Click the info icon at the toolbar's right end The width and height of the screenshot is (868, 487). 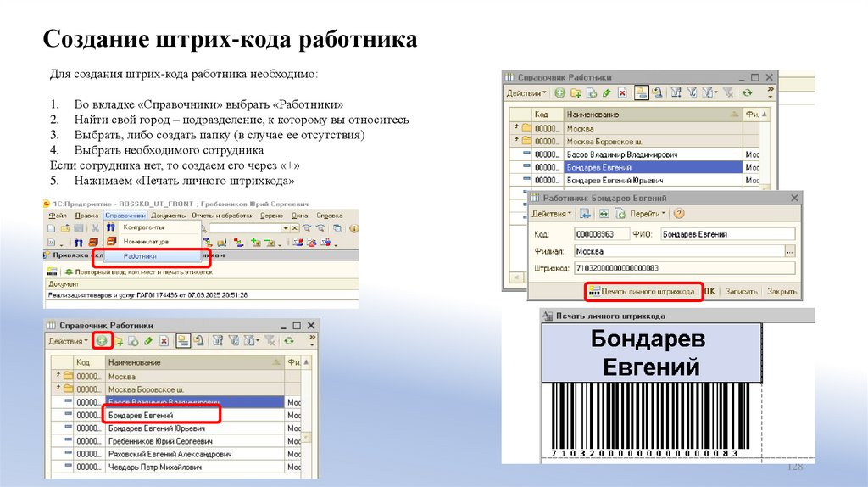pyautogui.click(x=353, y=228)
